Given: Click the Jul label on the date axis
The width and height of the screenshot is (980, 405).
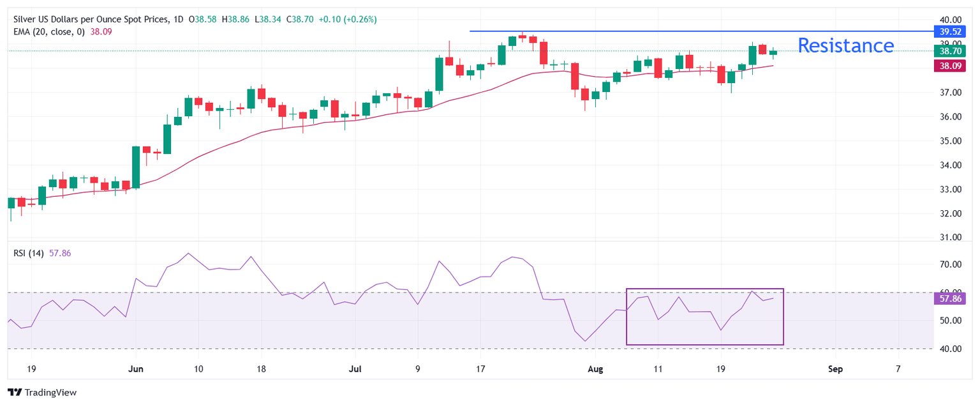Looking at the screenshot, I should point(355,369).
